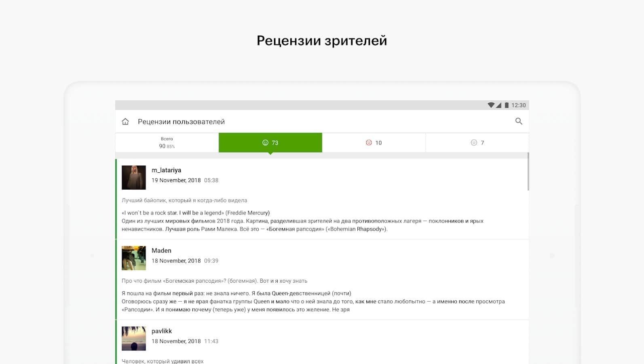Click the Wi-Fi status icon
This screenshot has height=364, width=644.
pos(491,105)
